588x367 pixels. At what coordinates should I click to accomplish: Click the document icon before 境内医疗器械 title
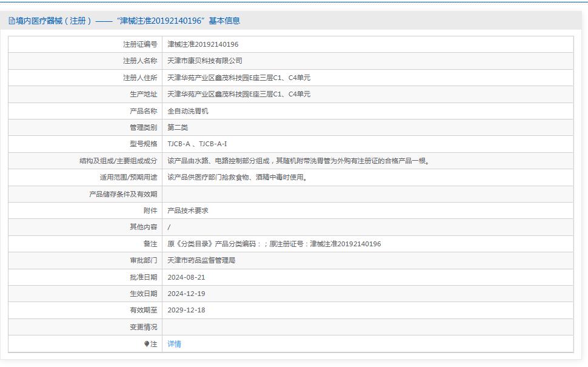(x=11, y=19)
